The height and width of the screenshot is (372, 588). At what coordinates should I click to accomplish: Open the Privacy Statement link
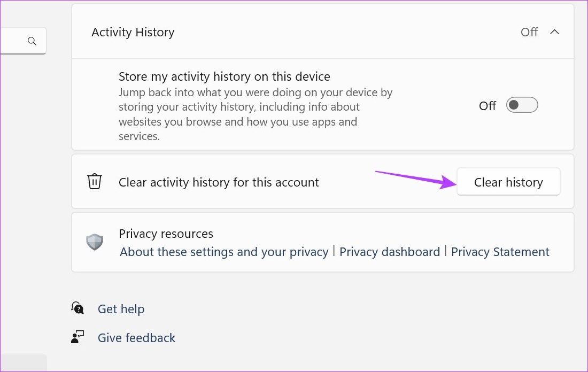click(x=500, y=252)
